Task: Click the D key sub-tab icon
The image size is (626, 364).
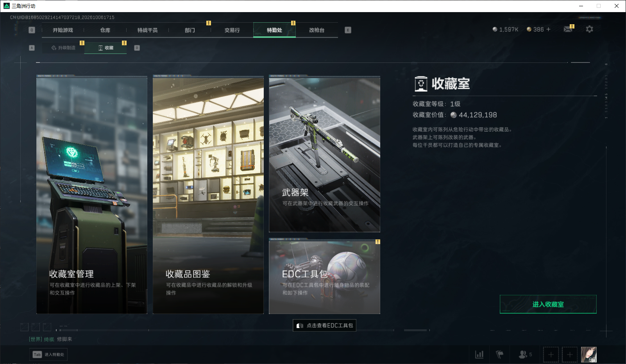Action: tap(137, 48)
